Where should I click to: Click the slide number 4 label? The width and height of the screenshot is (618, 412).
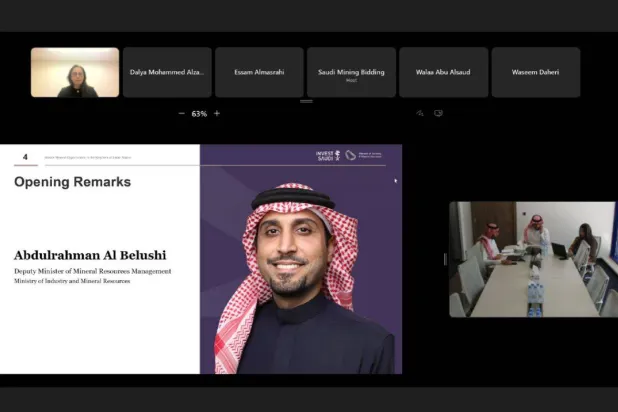coord(25,157)
